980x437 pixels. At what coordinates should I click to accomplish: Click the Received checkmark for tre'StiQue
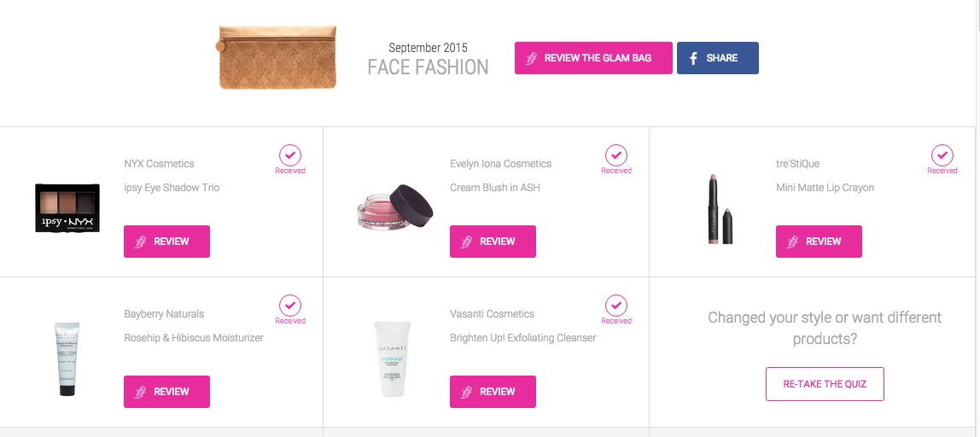(942, 155)
